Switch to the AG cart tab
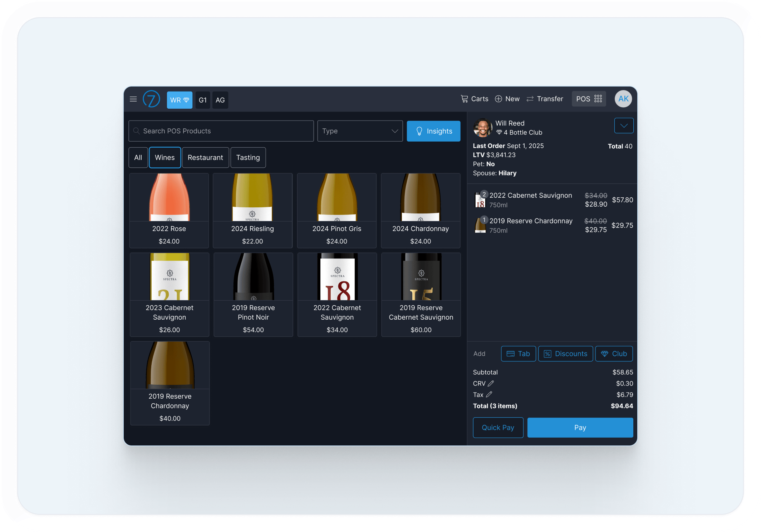The image size is (761, 532). (x=220, y=100)
